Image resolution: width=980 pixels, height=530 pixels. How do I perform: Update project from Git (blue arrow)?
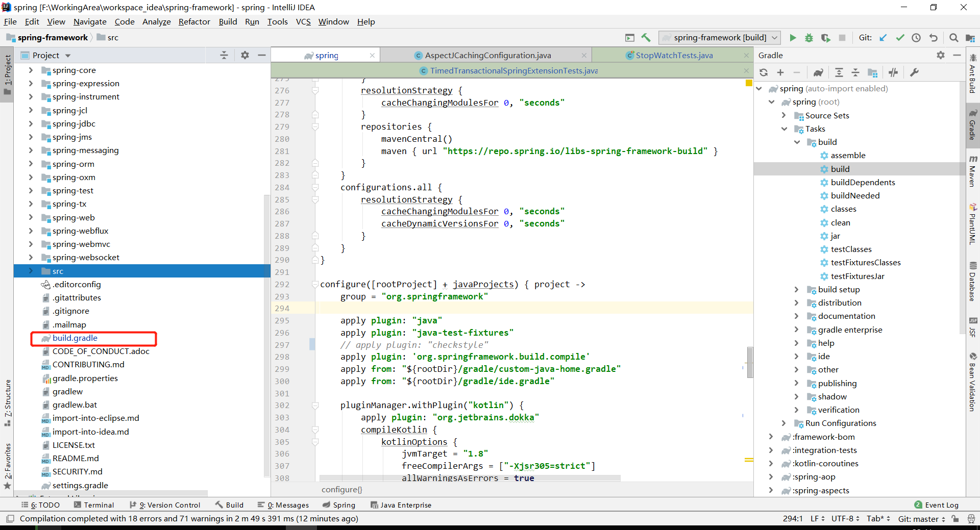(884, 38)
